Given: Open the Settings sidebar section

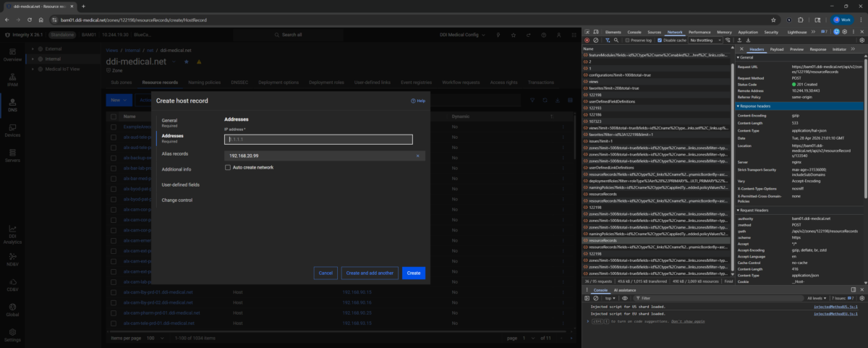Looking at the screenshot, I should click(12, 335).
